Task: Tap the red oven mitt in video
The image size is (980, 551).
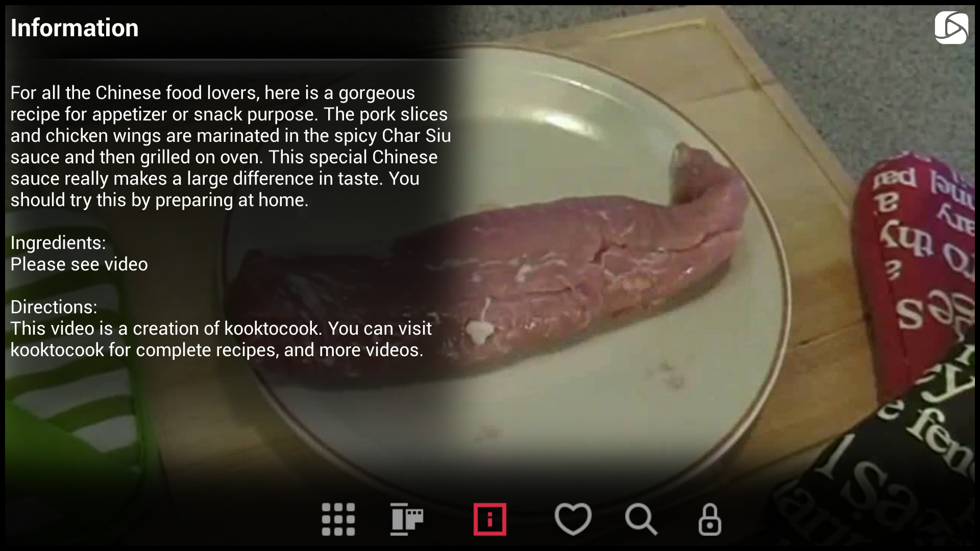Action: tap(914, 265)
